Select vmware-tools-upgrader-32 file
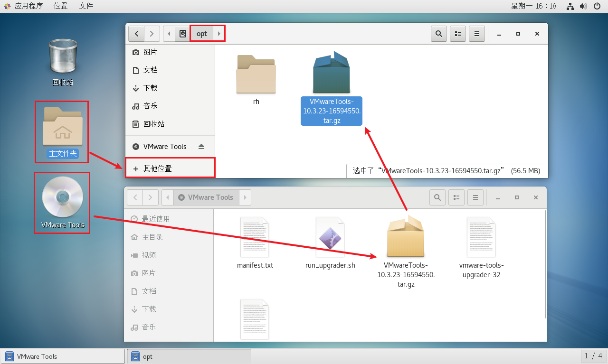Image resolution: width=608 pixels, height=364 pixels. tap(481, 247)
